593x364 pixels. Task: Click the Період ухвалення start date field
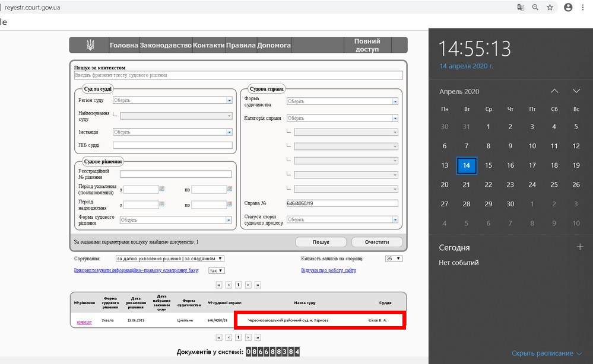click(141, 189)
